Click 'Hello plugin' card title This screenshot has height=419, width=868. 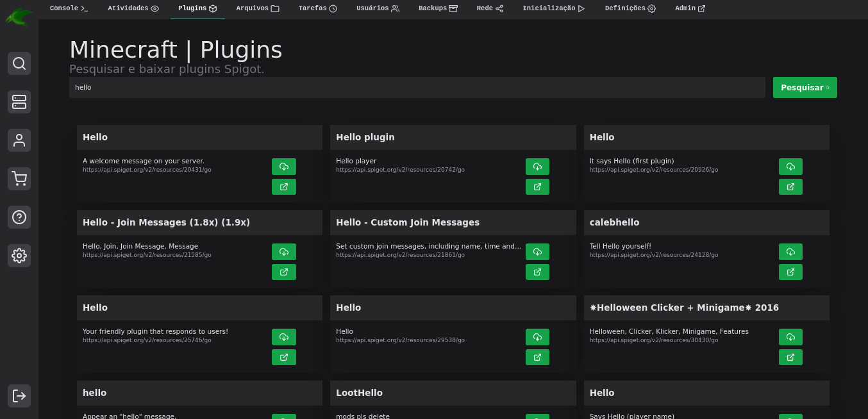click(x=365, y=137)
